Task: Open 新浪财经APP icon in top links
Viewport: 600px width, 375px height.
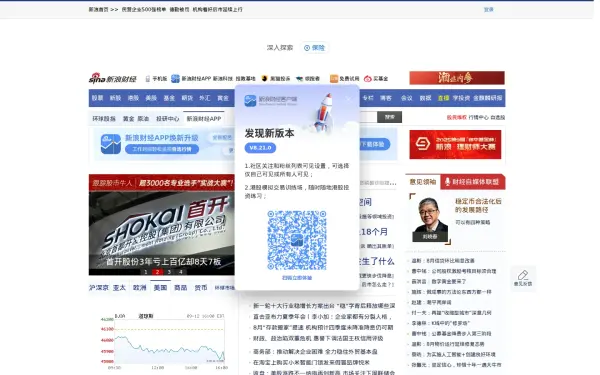Action: (x=175, y=78)
